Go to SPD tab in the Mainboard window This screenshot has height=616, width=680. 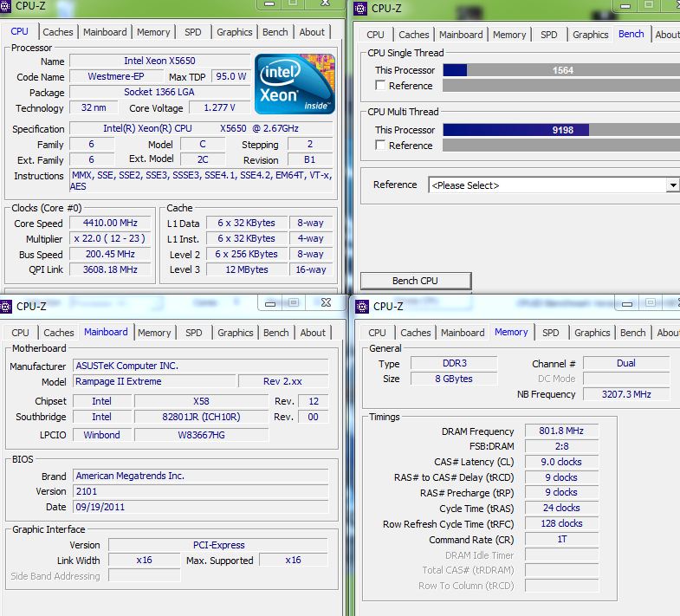194,333
